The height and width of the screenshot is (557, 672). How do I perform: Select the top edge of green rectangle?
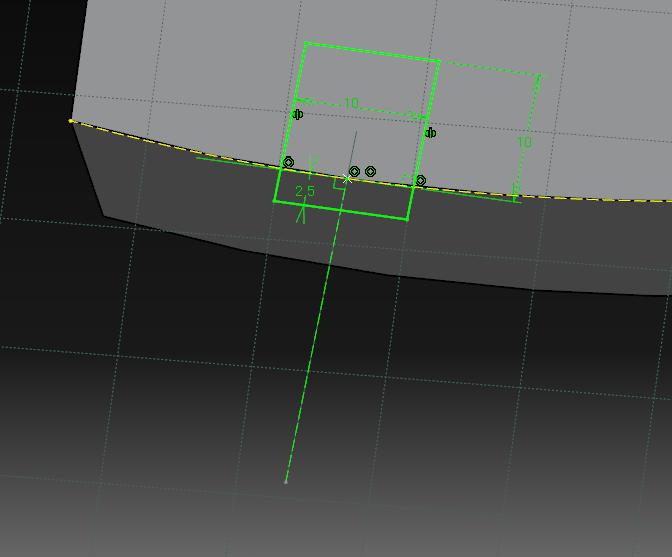coord(372,52)
